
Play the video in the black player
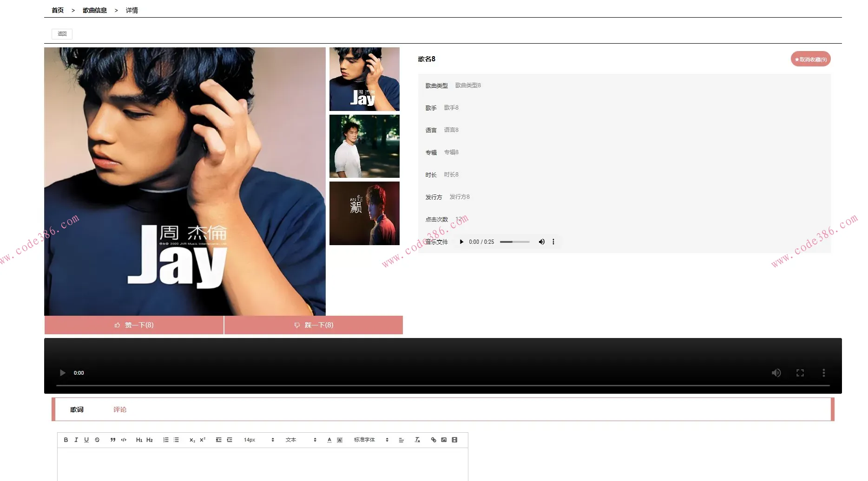(63, 373)
